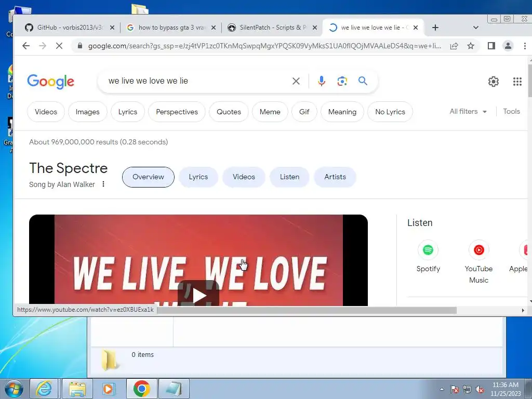Open the Chrome profile menu
Screen dimensions: 532x399
click(508, 46)
